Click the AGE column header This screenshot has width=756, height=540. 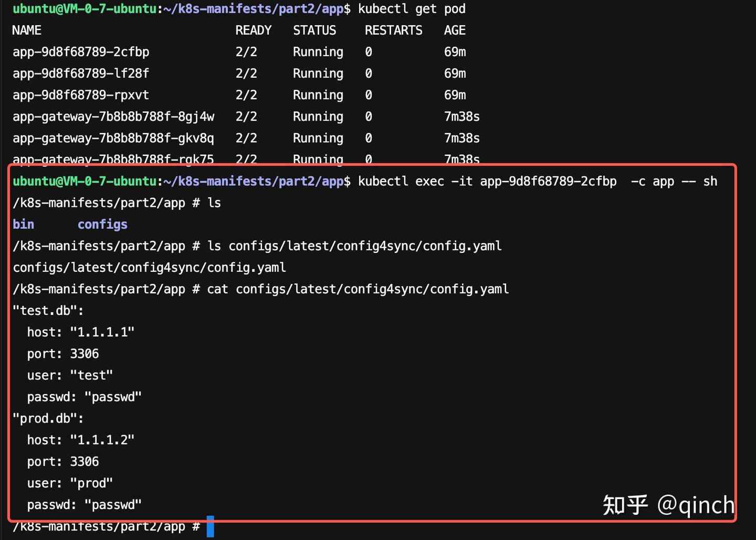click(455, 30)
